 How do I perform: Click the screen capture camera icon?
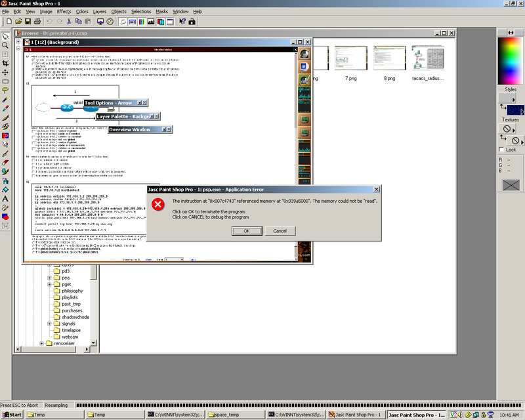(192, 22)
